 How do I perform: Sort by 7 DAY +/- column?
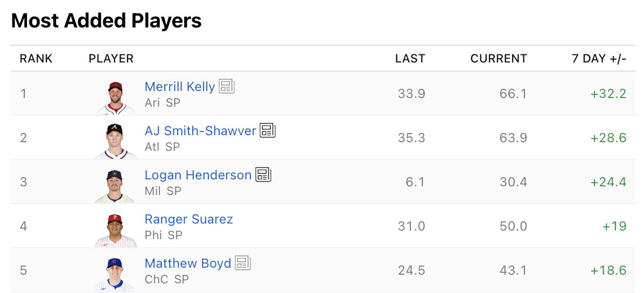pyautogui.click(x=599, y=59)
